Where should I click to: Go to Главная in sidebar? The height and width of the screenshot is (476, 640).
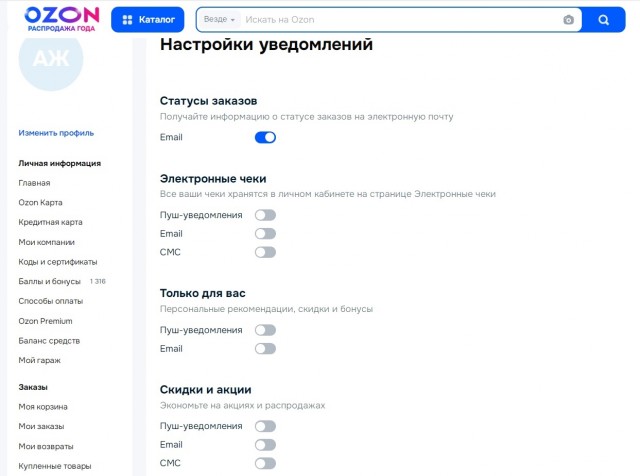coord(34,183)
